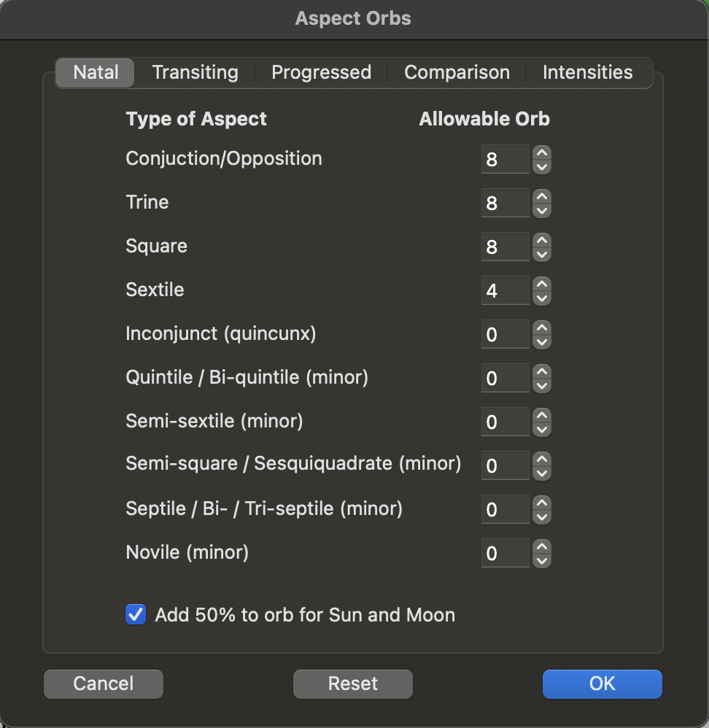Increase Semi-square / Sesquiquadrate orb value
Screen dimensions: 709x728
click(x=541, y=459)
